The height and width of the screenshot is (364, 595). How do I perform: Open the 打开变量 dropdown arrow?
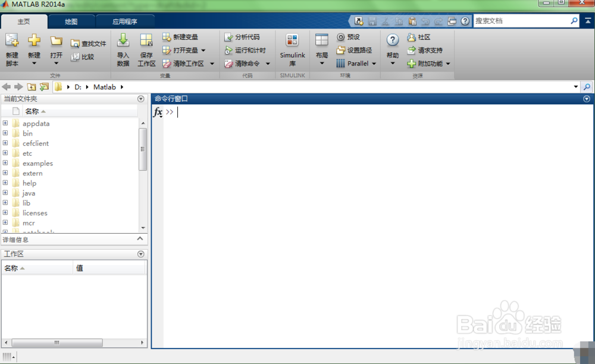(x=203, y=51)
